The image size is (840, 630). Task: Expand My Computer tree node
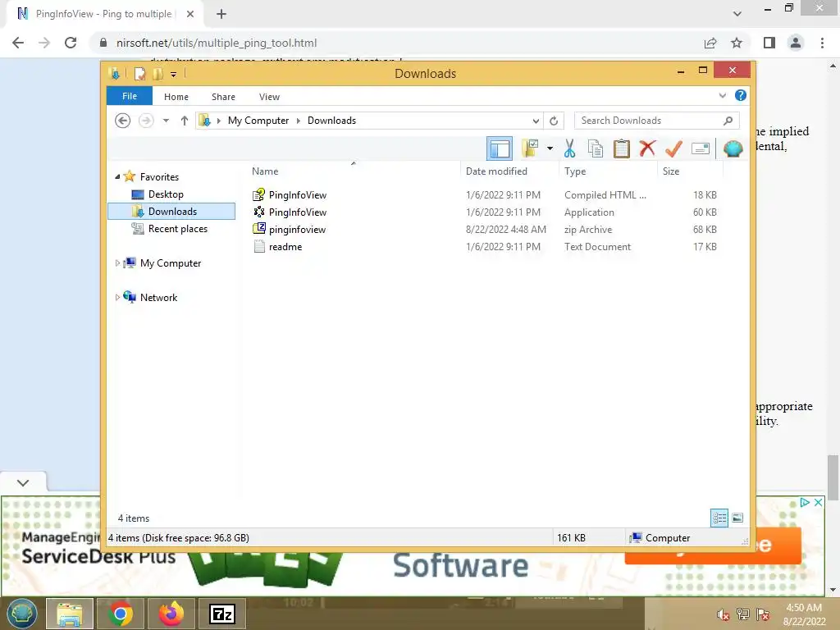[117, 262]
